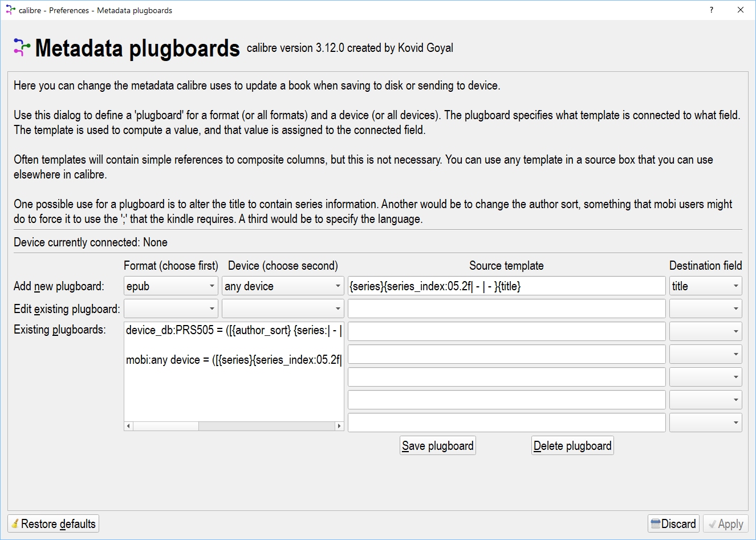Click the calibre icon in the title bar
Screen dimensions: 756x540
point(10,10)
